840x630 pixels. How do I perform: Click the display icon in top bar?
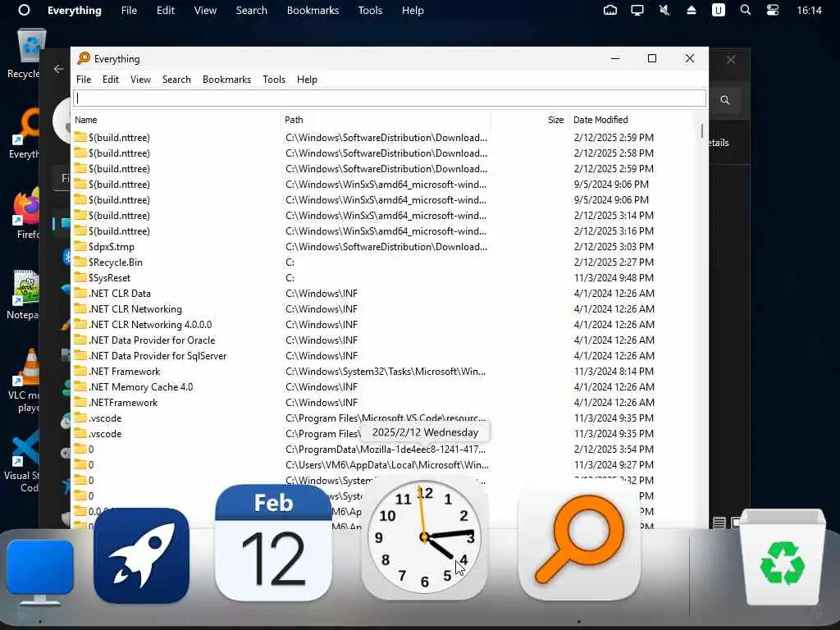[637, 10]
